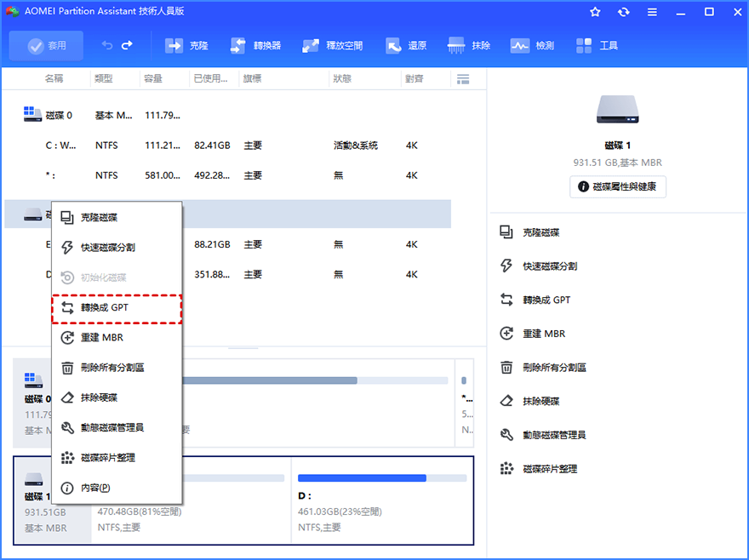Click the favorites star icon in title bar

[595, 12]
